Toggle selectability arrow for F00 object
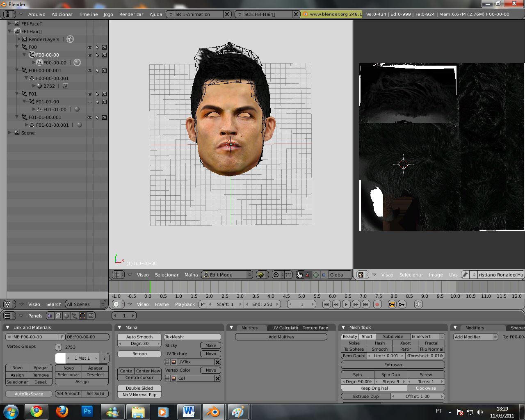This screenshot has height=420, width=525. click(97, 47)
